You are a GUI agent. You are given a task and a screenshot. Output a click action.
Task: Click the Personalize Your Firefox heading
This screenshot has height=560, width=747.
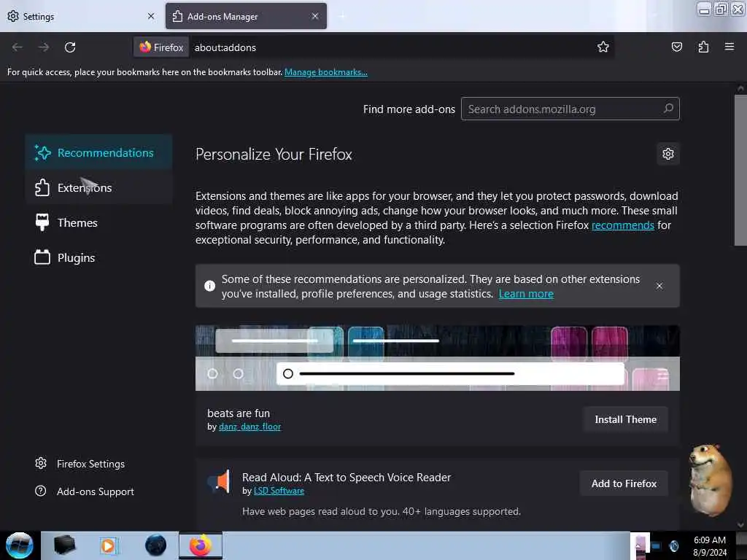pyautogui.click(x=274, y=155)
